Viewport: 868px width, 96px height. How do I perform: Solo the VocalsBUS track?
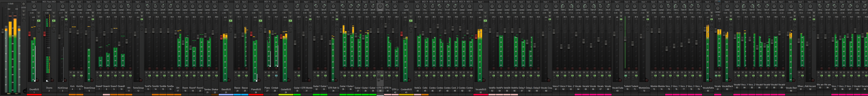485,17
